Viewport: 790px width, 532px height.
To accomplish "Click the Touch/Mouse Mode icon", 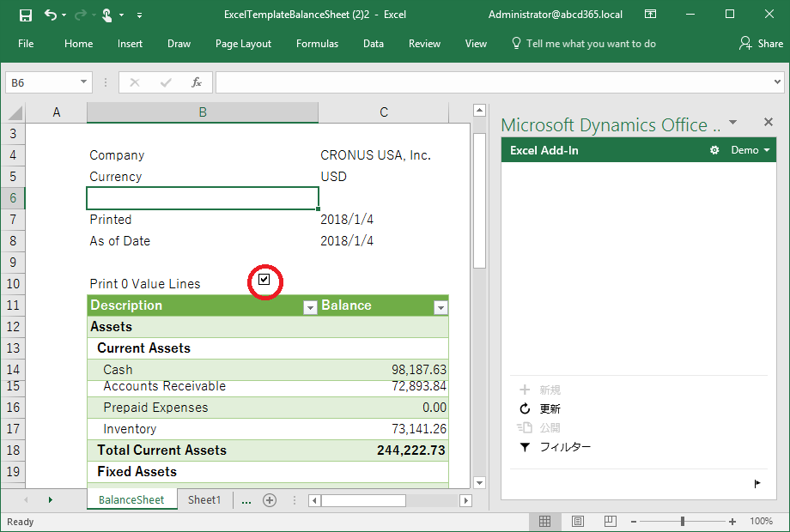I will pyautogui.click(x=106, y=15).
